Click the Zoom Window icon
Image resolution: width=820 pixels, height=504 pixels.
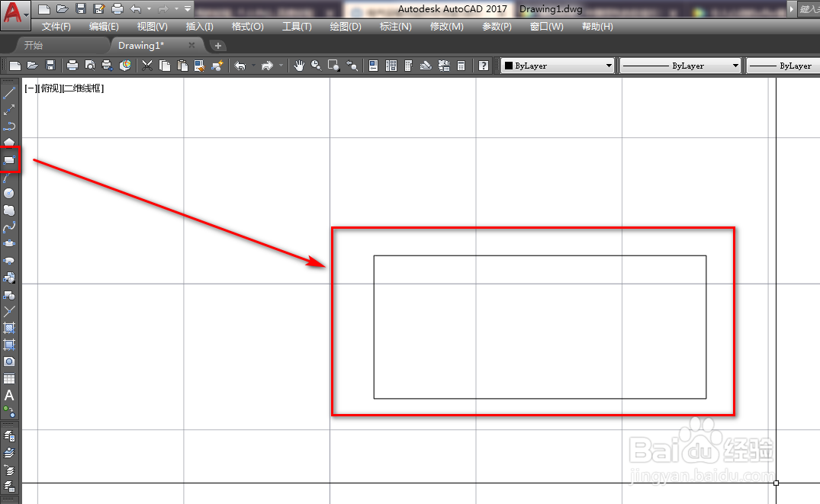tap(333, 66)
